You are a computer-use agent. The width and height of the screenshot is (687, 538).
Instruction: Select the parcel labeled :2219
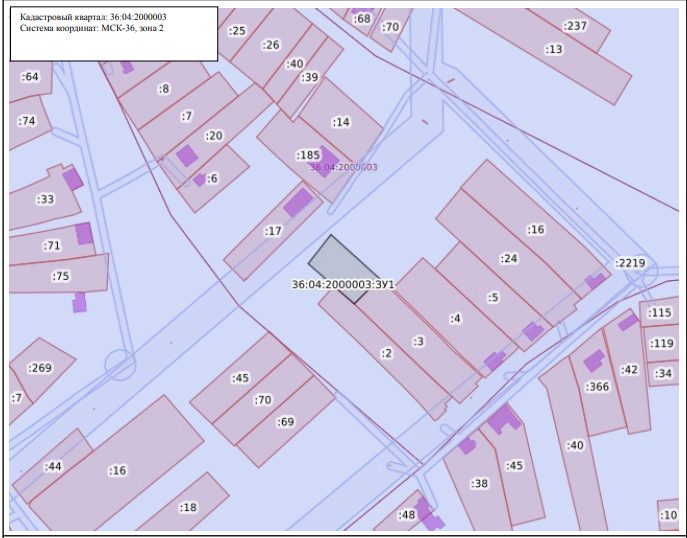point(630,263)
